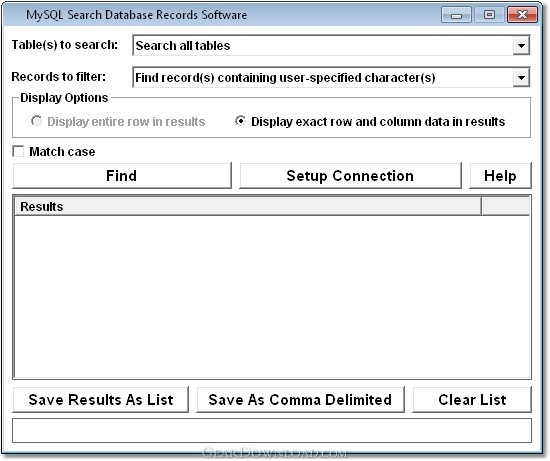Click inside the empty results list area
Screen dimensions: 550x461
pyautogui.click(x=272, y=296)
